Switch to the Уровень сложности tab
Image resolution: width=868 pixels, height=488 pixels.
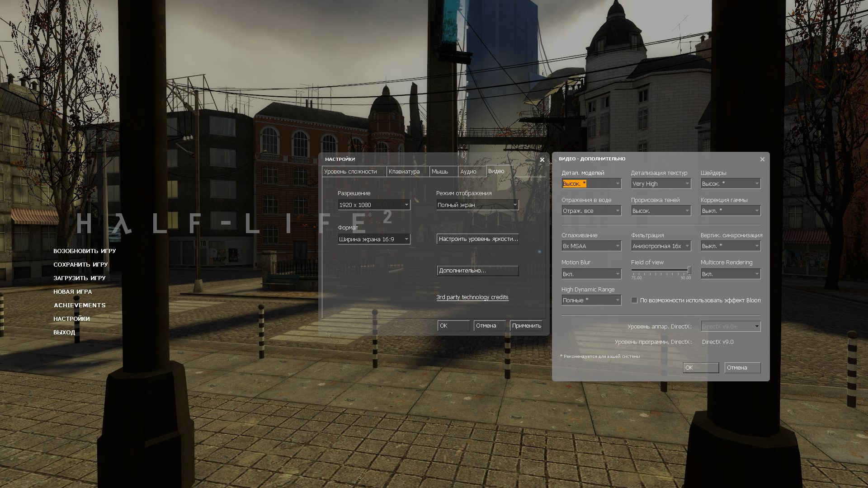click(x=354, y=172)
